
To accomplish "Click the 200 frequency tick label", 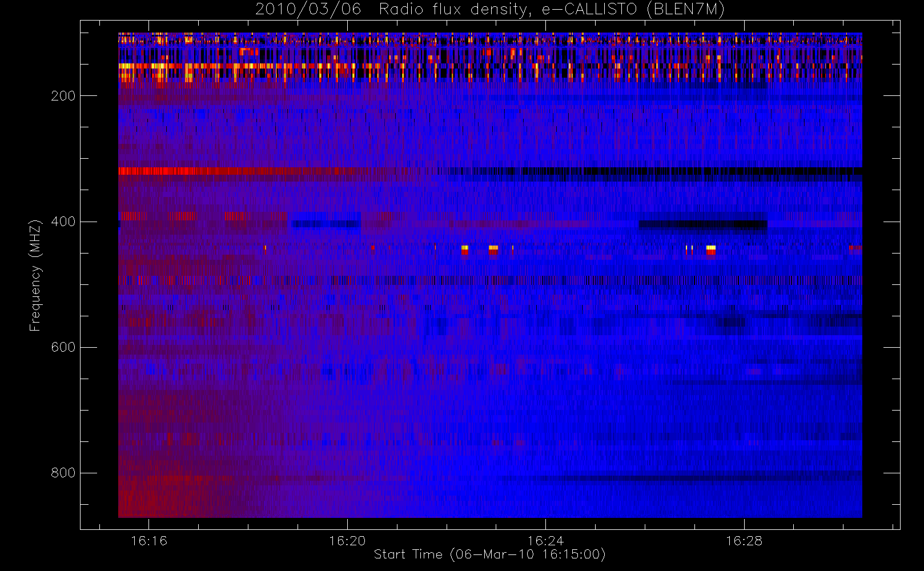I will tap(63, 96).
